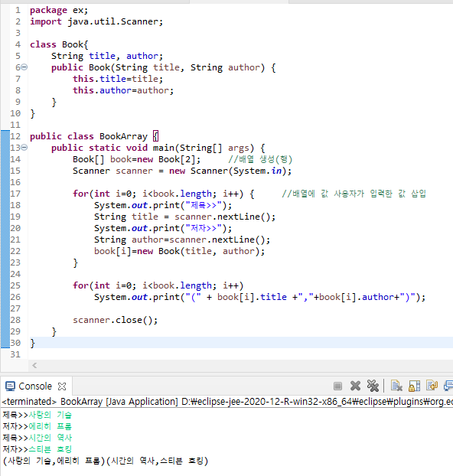Toggle Scroll Lock in the Console toolbar
The image size is (453, 476).
pos(414,386)
